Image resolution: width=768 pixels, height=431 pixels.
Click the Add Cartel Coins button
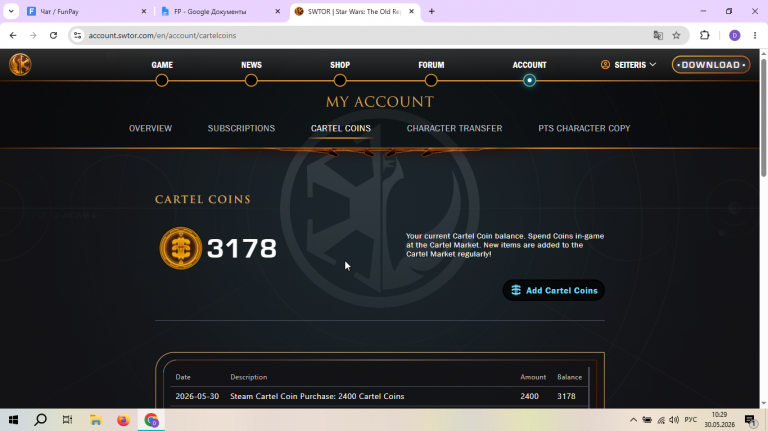click(554, 290)
